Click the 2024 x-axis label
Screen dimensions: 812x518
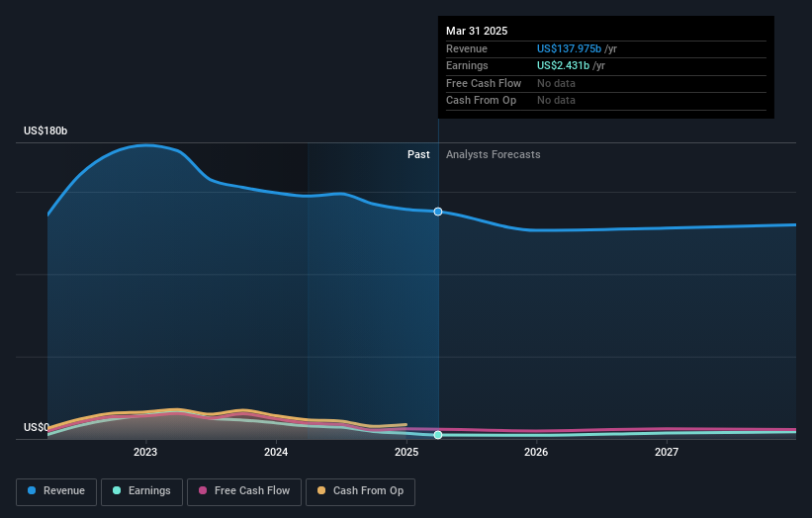(276, 453)
